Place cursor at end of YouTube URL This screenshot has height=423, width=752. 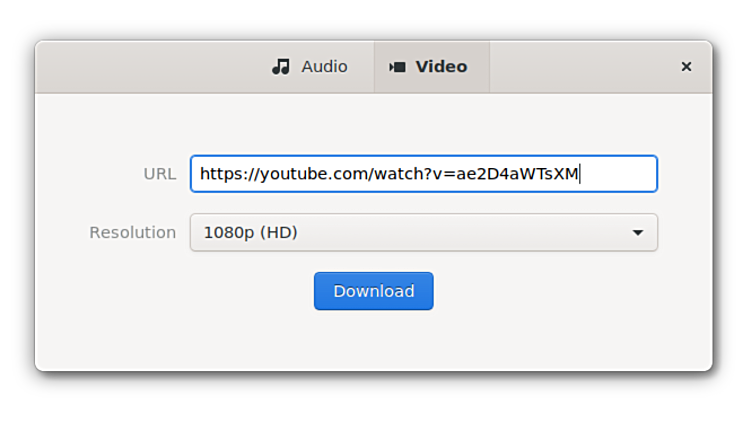[x=580, y=174]
